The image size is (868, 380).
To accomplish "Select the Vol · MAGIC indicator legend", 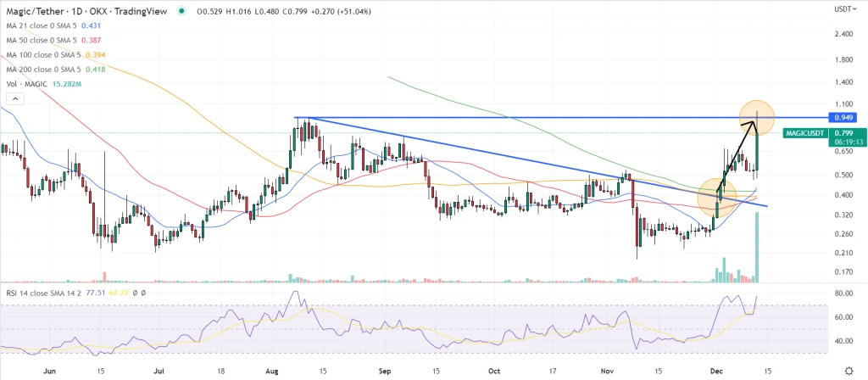I will pos(25,84).
